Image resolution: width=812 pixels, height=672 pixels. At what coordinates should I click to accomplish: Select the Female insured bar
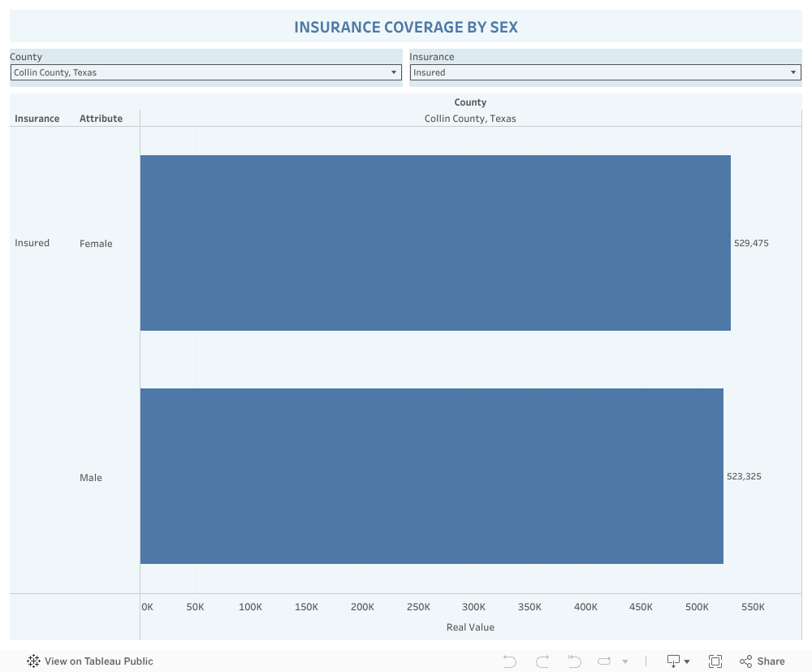pos(435,243)
